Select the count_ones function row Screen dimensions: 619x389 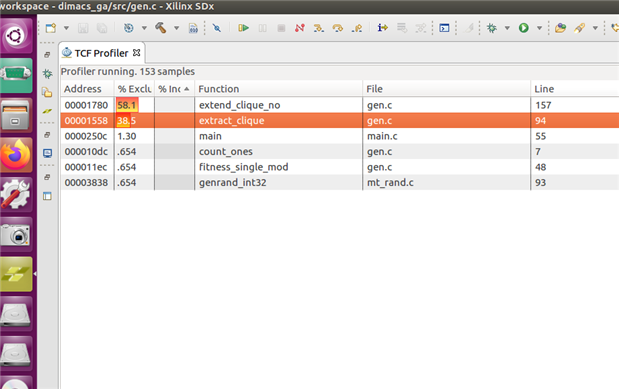tap(340, 152)
